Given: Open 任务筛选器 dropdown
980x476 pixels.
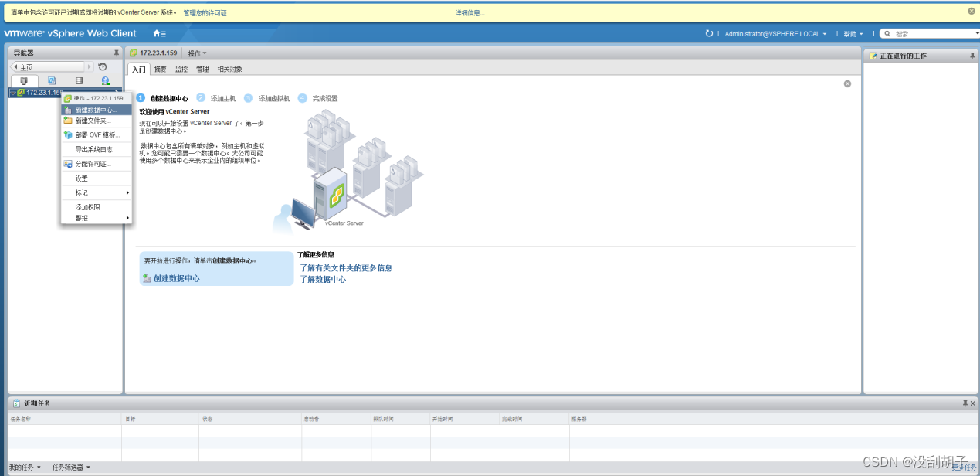Looking at the screenshot, I should (71, 467).
